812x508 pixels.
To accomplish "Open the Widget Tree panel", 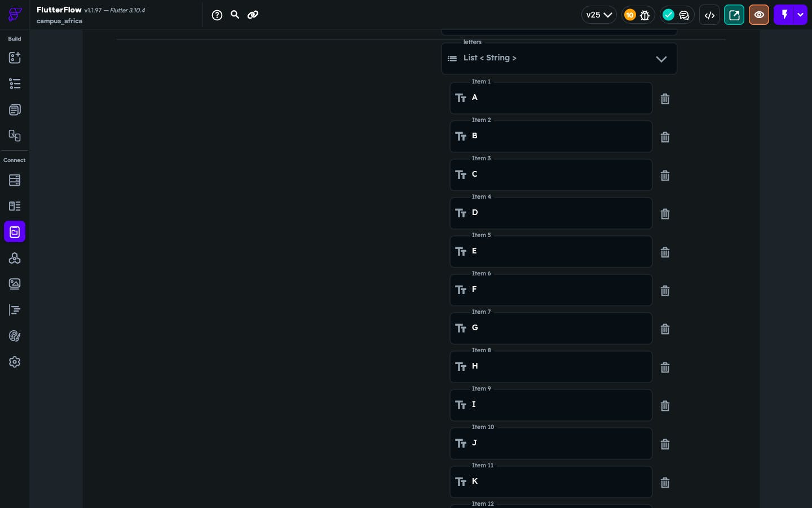I will (x=15, y=84).
